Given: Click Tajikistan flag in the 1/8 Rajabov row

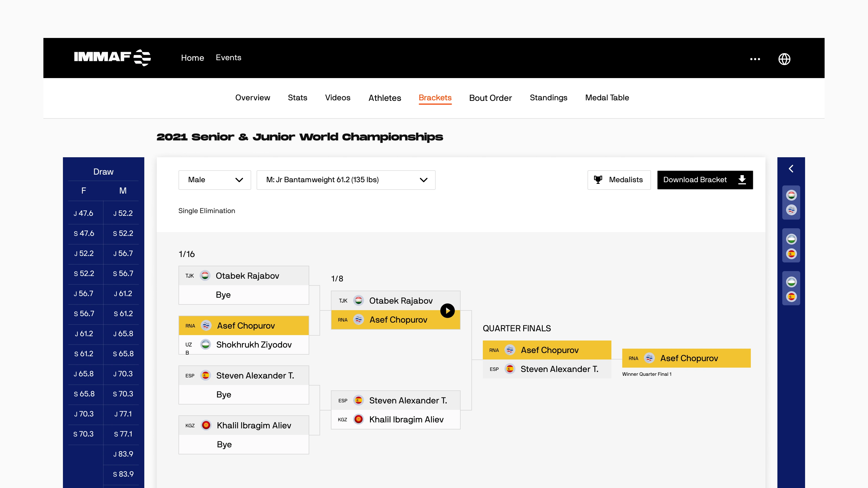Looking at the screenshot, I should click(x=358, y=300).
